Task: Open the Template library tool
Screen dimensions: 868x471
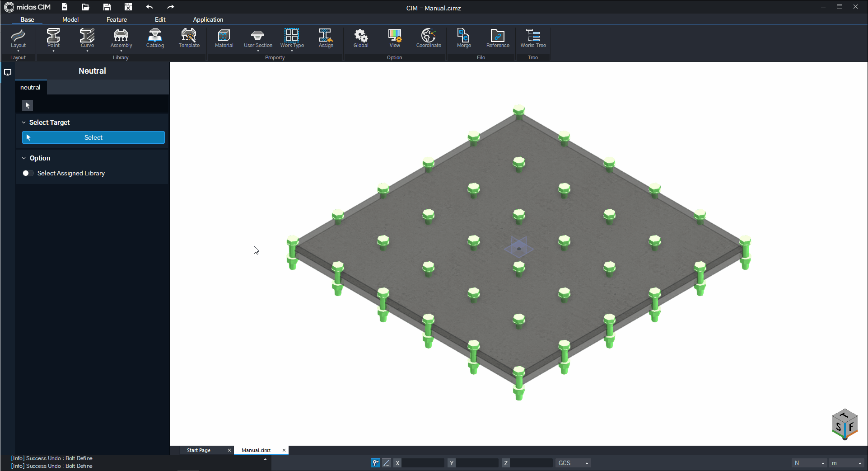Action: tap(189, 38)
